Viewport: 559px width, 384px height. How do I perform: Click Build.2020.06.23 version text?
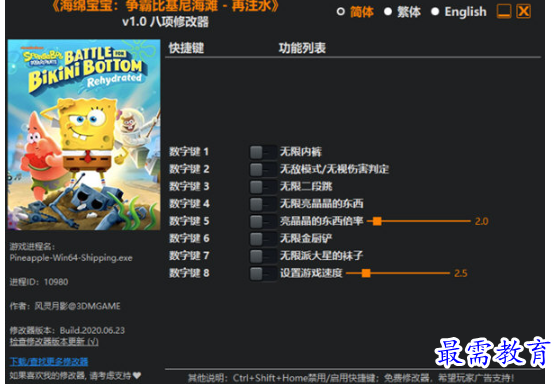pyautogui.click(x=92, y=331)
